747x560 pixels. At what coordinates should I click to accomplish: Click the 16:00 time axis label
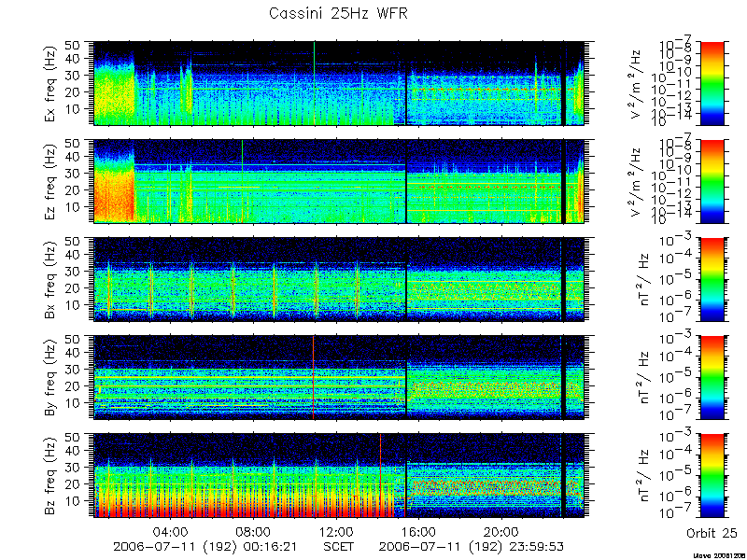click(421, 531)
